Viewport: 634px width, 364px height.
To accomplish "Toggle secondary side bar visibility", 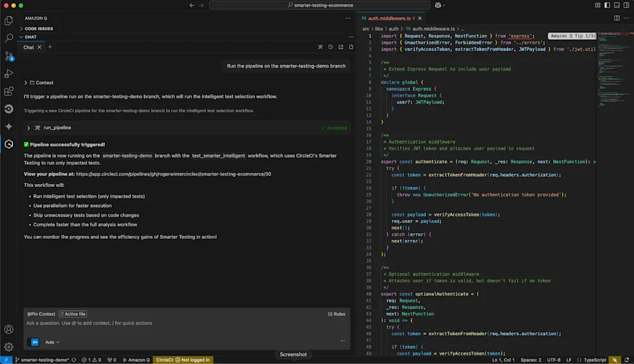I will tap(626, 5).
